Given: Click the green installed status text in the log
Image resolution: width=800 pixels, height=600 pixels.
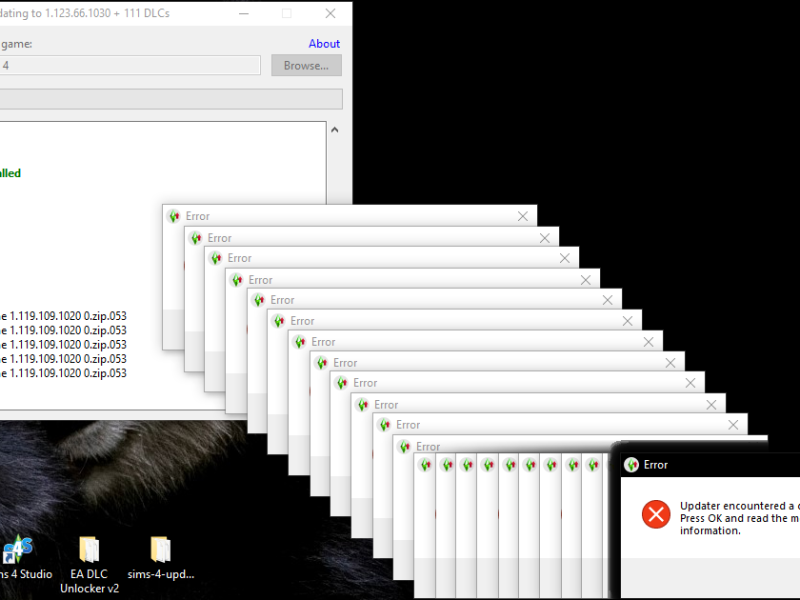Looking at the screenshot, I should point(10,173).
